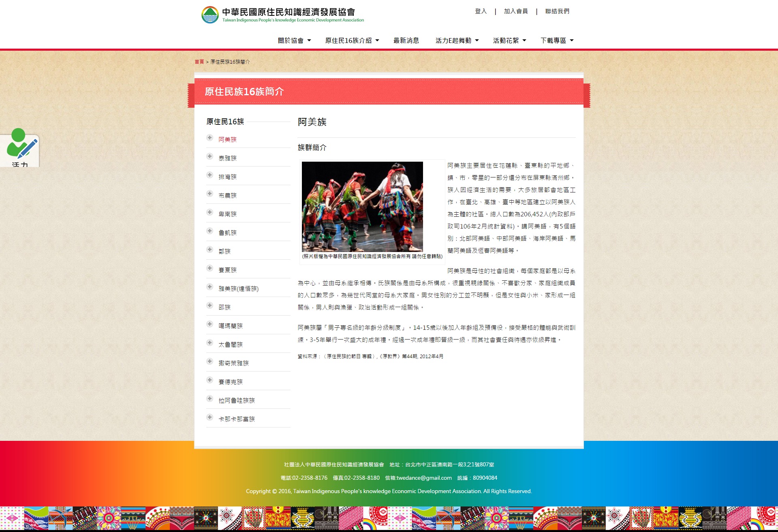Open 聯絡我們 contact link
778x532 pixels.
pyautogui.click(x=557, y=11)
